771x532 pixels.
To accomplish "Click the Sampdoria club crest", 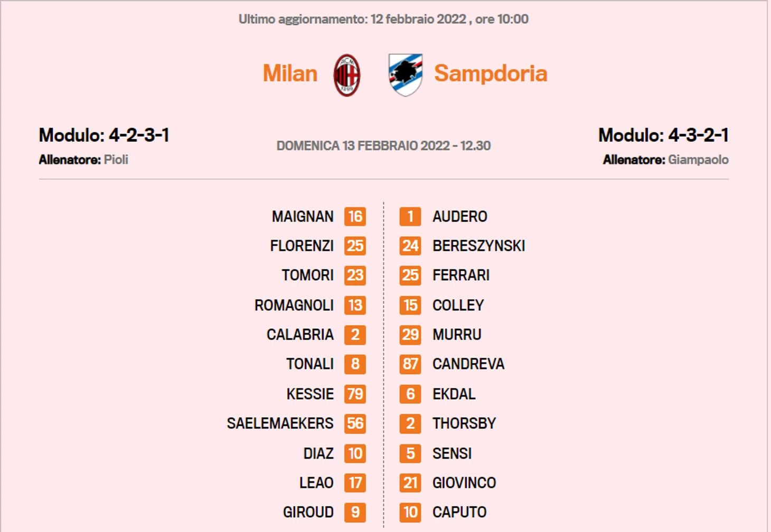I will 406,74.
